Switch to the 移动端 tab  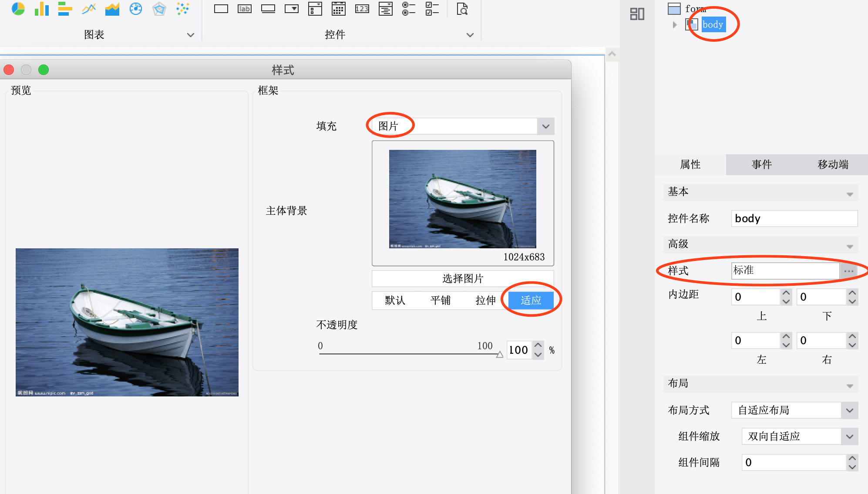pyautogui.click(x=832, y=164)
